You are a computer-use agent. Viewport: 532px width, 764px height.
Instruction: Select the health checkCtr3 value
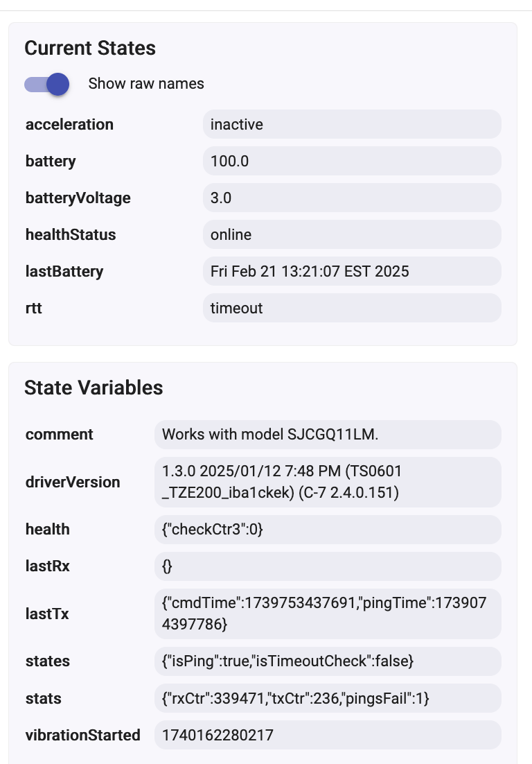(x=212, y=530)
